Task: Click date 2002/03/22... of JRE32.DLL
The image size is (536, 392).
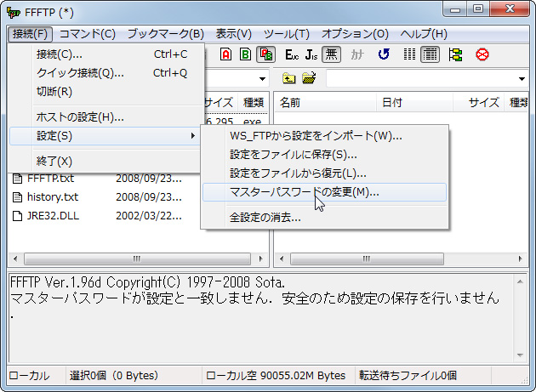Action: click(149, 216)
